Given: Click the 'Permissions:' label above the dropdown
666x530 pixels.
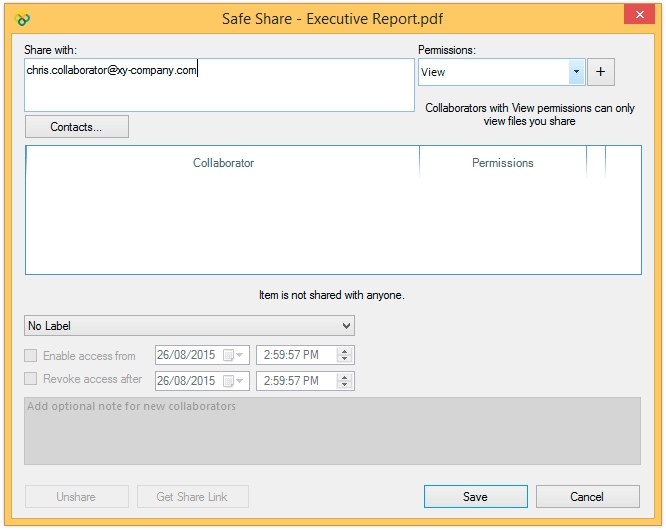Looking at the screenshot, I should (x=447, y=50).
